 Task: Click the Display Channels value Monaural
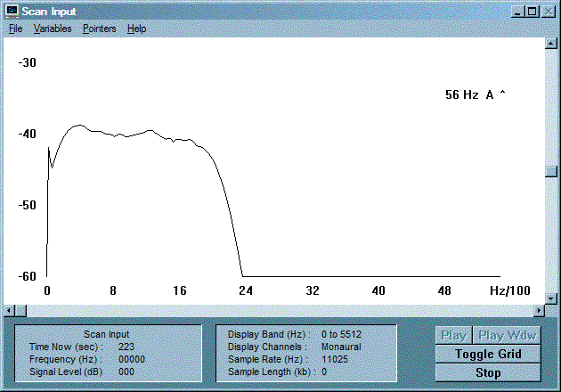341,347
